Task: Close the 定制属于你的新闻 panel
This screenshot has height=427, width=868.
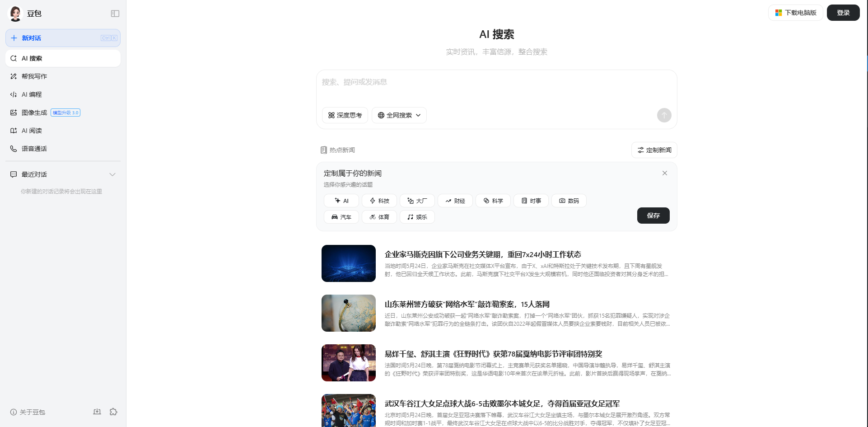Action: (665, 173)
